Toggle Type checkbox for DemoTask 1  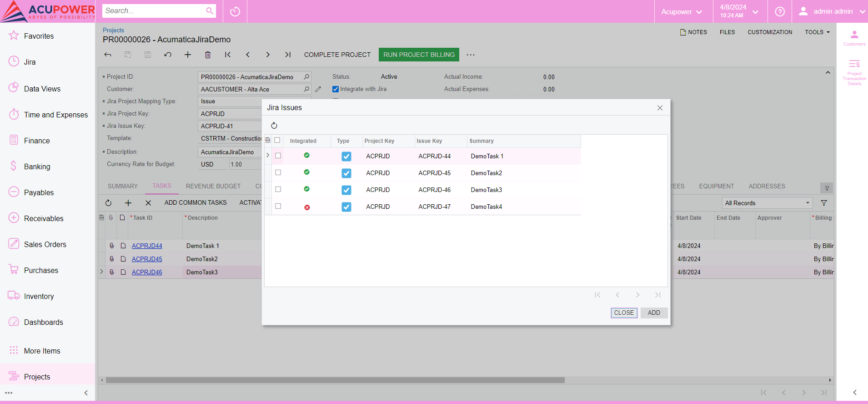coord(346,157)
